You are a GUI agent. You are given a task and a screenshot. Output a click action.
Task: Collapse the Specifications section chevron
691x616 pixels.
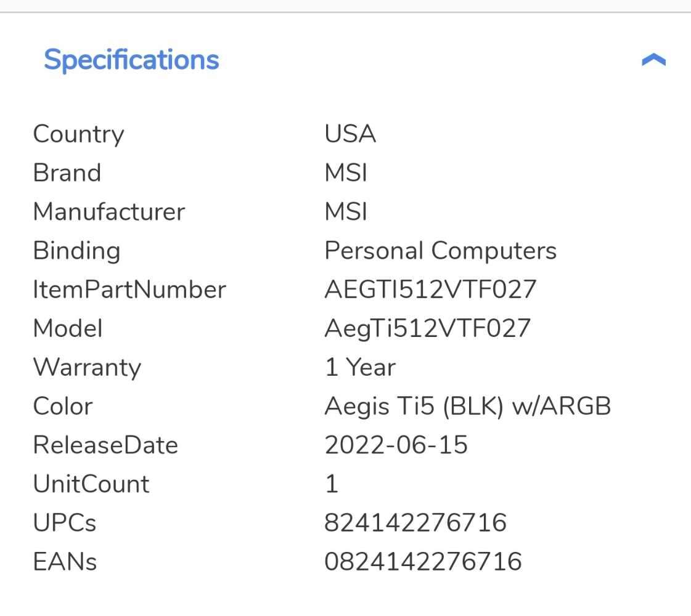pyautogui.click(x=653, y=60)
